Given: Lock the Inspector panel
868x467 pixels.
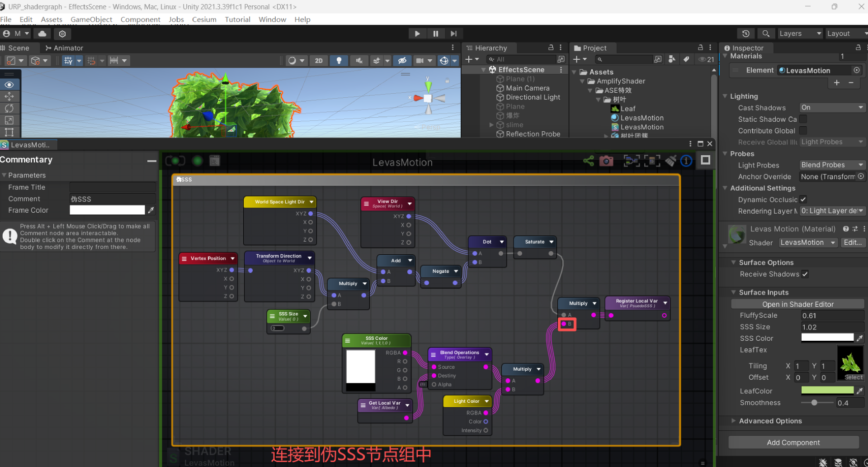Looking at the screenshot, I should pos(858,48).
